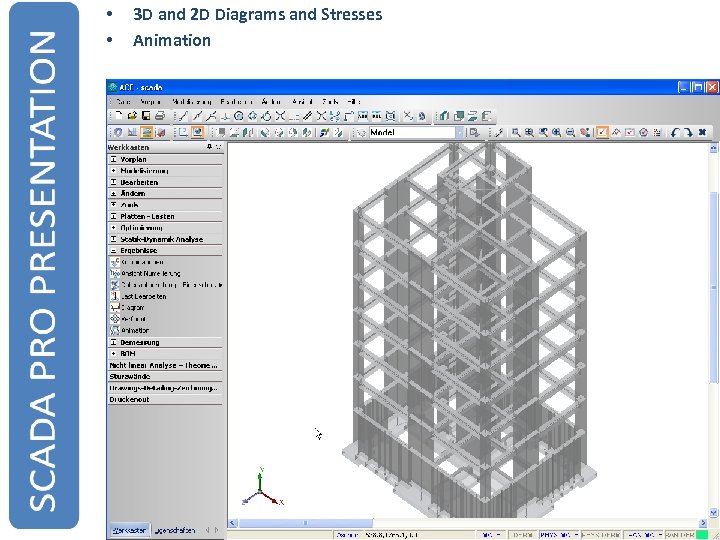720x540 pixels.
Task: Click the Undo curved arrow icon
Action: [x=675, y=133]
